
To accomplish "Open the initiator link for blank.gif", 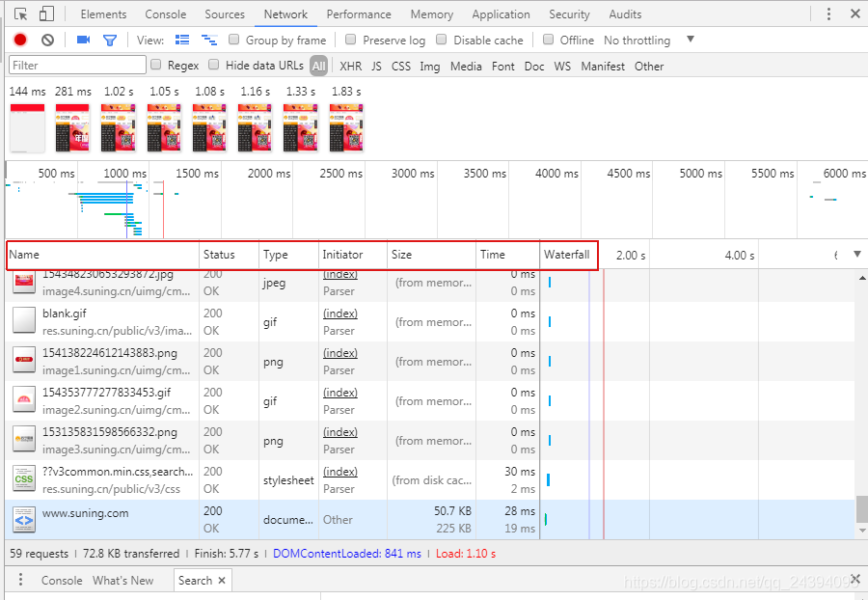I will pos(339,314).
